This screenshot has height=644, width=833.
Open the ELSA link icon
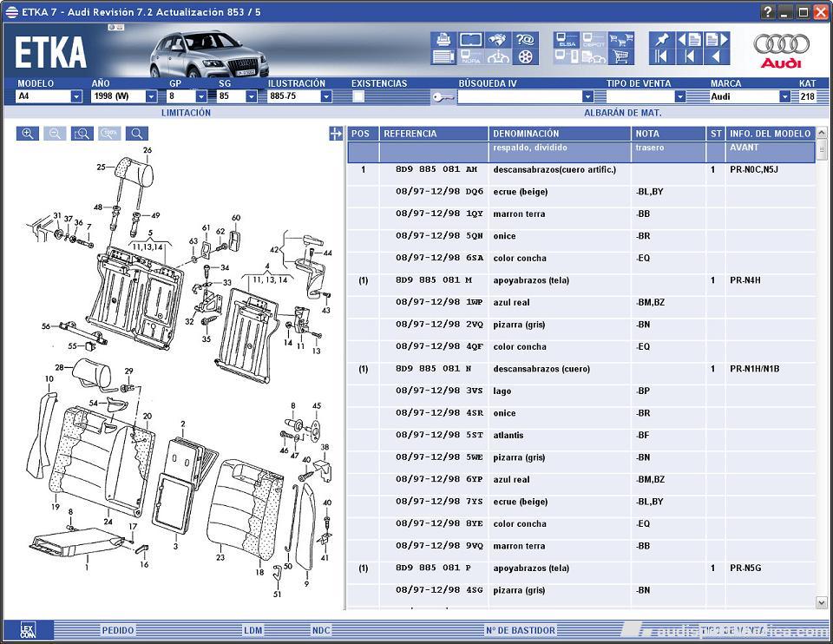coord(567,39)
